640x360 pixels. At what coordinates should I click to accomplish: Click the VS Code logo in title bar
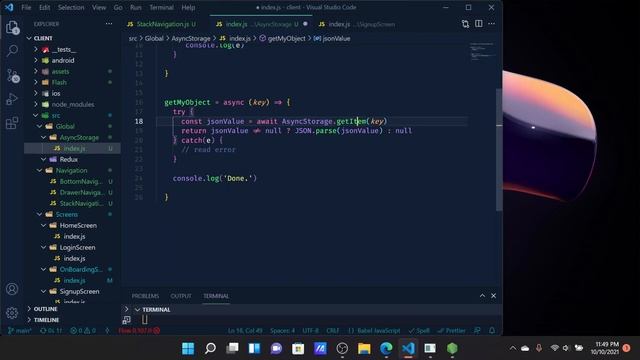coord(9,7)
